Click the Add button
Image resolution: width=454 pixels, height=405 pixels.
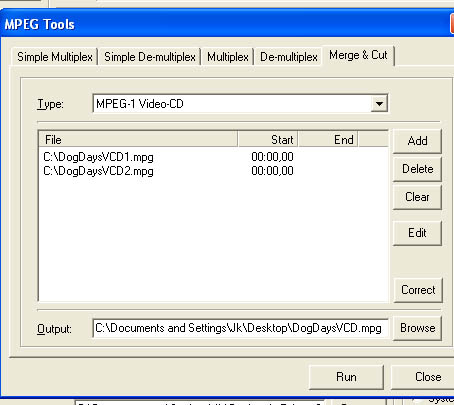coord(417,141)
